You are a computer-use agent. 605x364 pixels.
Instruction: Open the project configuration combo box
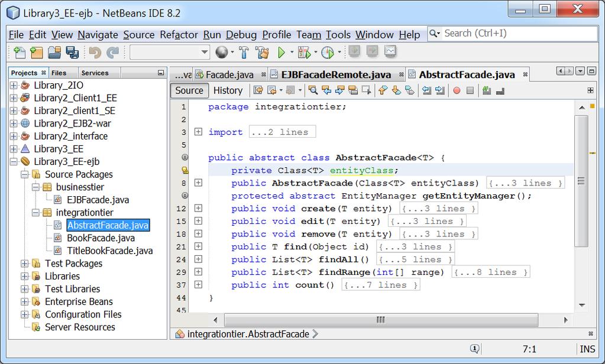(x=170, y=52)
